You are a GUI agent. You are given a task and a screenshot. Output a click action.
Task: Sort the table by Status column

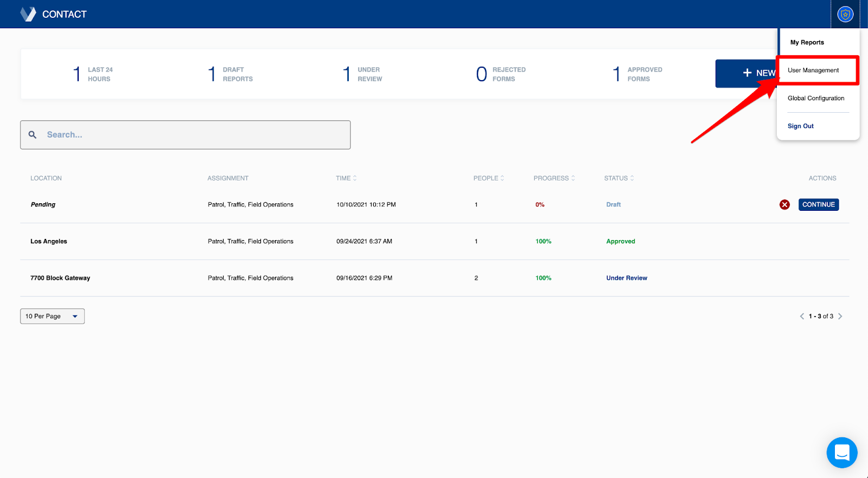point(619,178)
